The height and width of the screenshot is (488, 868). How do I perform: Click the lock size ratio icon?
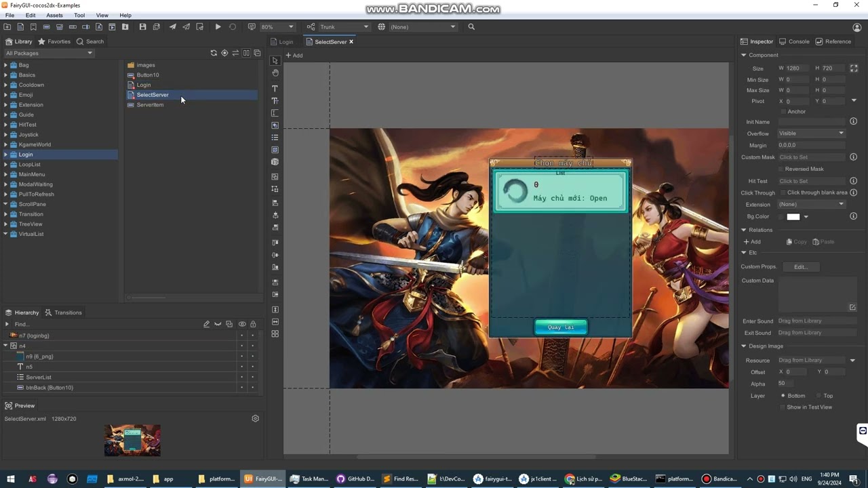click(x=854, y=68)
